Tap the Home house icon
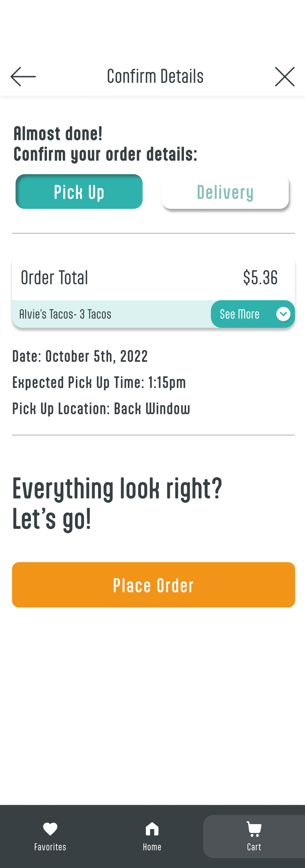 click(x=152, y=829)
